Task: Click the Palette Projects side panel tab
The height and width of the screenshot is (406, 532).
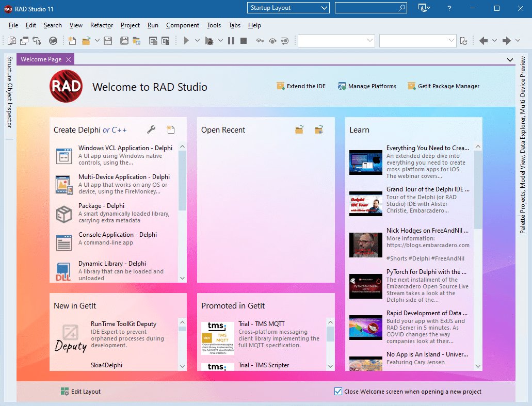Action: (523, 145)
